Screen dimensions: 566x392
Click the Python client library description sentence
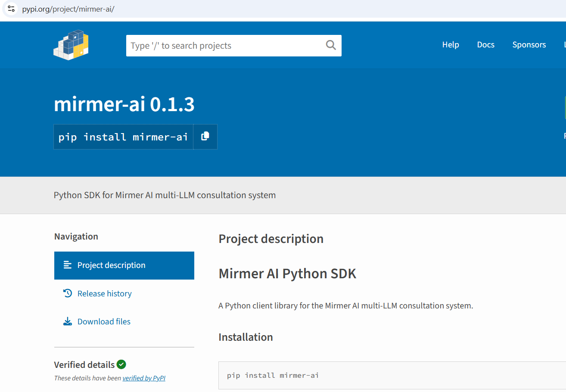pos(346,306)
